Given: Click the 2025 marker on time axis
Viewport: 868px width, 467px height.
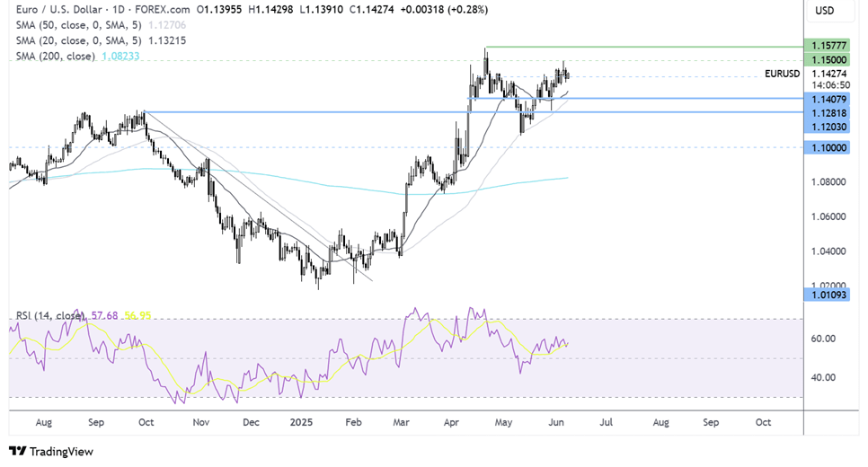Looking at the screenshot, I should click(x=299, y=420).
